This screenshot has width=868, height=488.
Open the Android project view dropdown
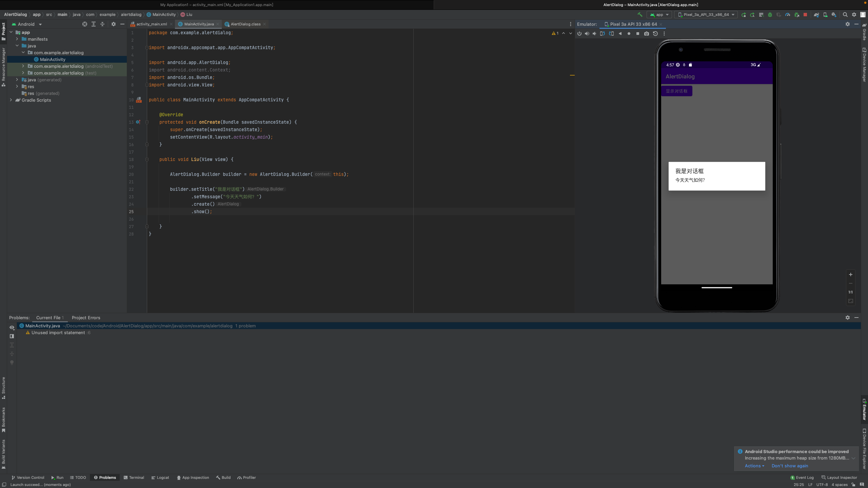tap(27, 24)
